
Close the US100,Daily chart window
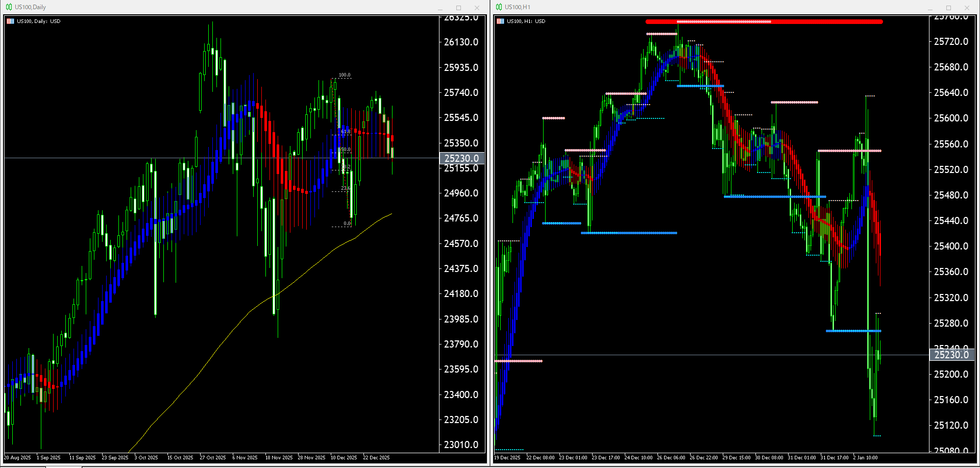pyautogui.click(x=477, y=8)
